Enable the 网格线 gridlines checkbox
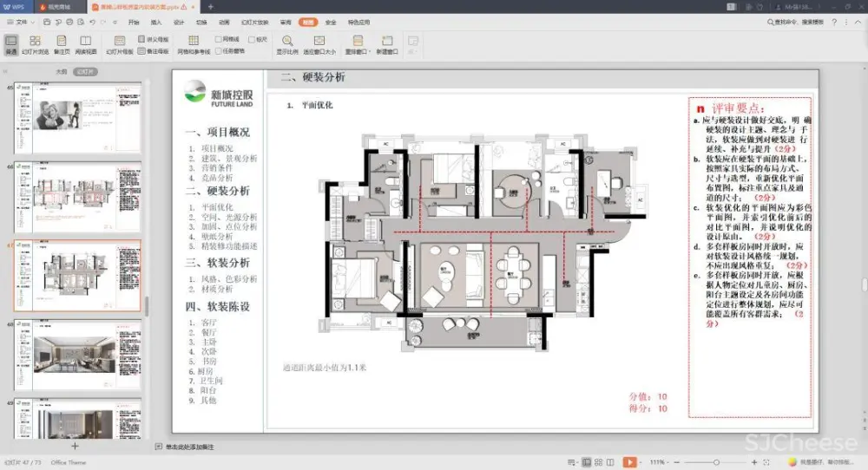This screenshot has width=868, height=470. [x=220, y=39]
